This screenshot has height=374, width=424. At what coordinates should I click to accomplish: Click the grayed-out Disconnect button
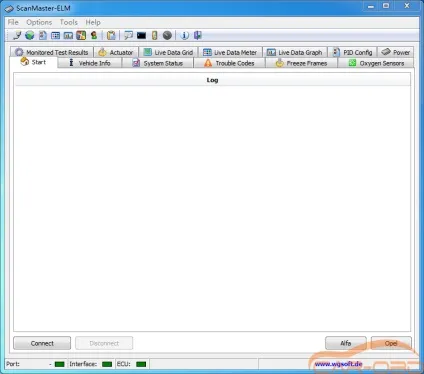coord(104,343)
